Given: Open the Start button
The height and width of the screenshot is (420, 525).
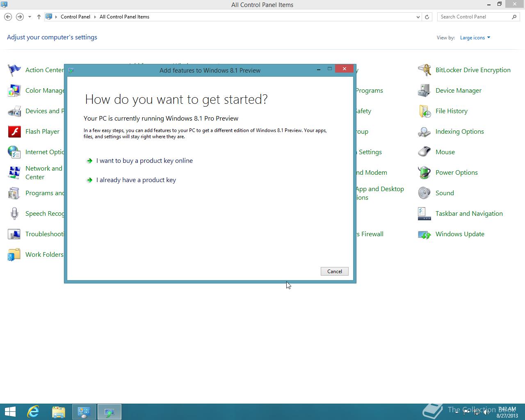Looking at the screenshot, I should (x=10, y=412).
